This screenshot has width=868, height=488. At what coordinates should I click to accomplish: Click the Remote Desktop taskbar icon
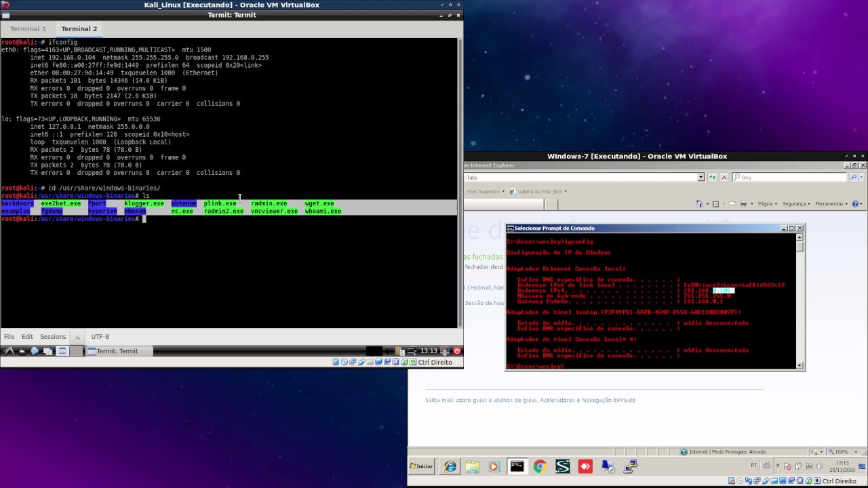pyautogui.click(x=608, y=466)
